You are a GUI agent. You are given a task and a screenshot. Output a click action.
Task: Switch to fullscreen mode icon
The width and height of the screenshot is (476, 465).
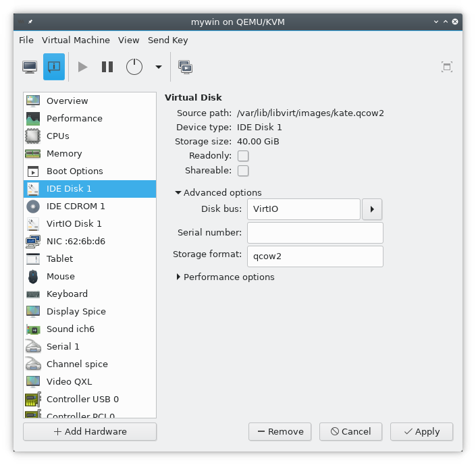[446, 67]
